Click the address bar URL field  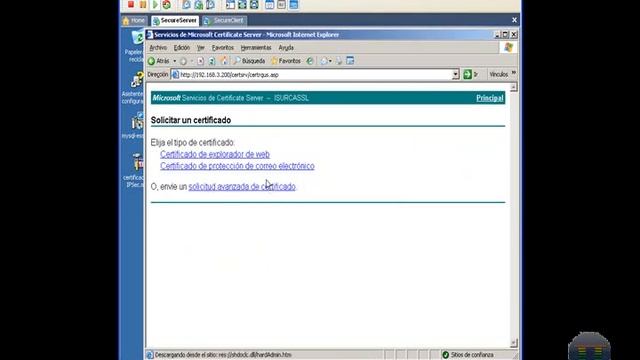click(314, 75)
